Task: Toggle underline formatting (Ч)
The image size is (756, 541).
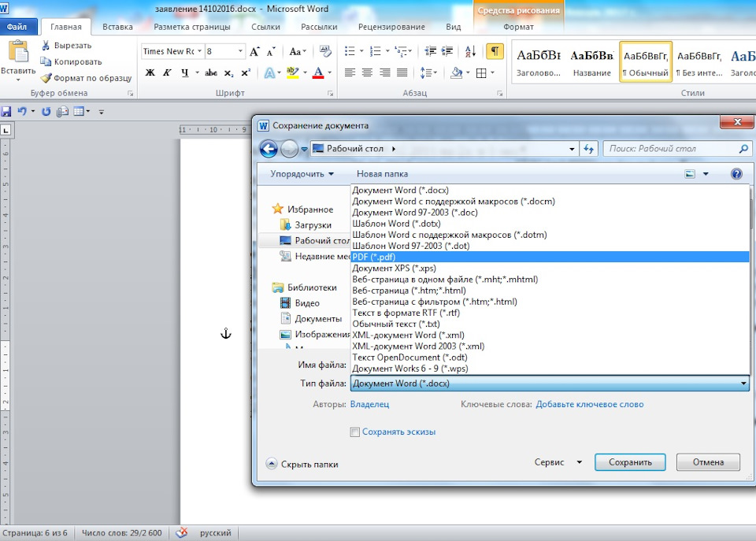Action: [184, 72]
